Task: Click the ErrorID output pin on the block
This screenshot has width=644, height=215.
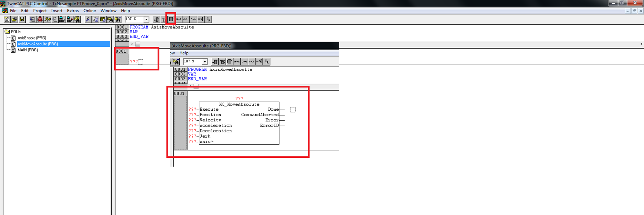Action: [x=270, y=126]
